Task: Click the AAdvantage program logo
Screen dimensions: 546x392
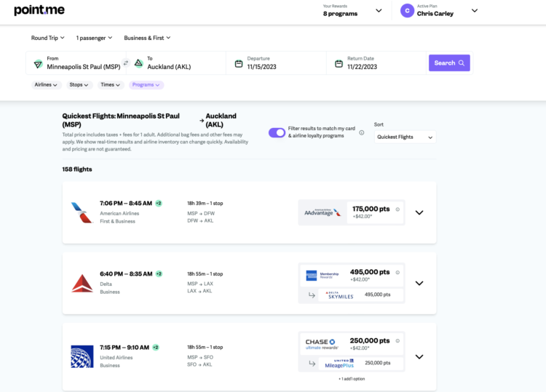Action: coord(323,212)
